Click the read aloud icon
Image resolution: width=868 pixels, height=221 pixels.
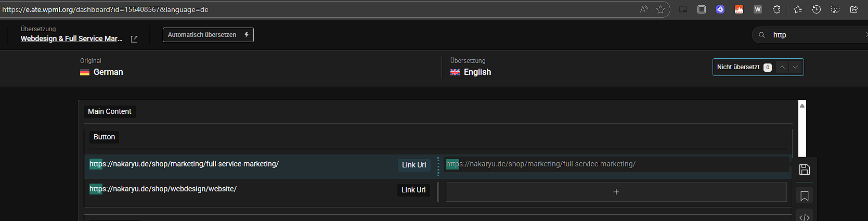pos(644,9)
